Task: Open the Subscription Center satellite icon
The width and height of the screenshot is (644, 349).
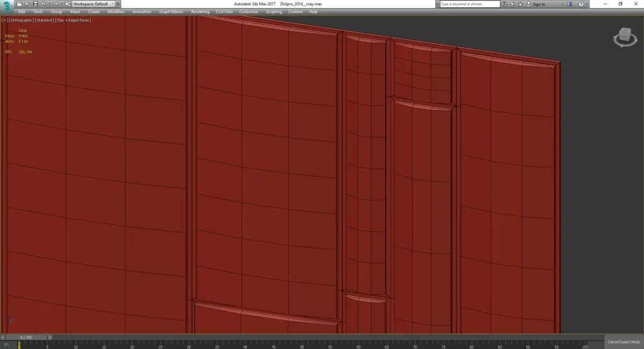Action: [512, 4]
